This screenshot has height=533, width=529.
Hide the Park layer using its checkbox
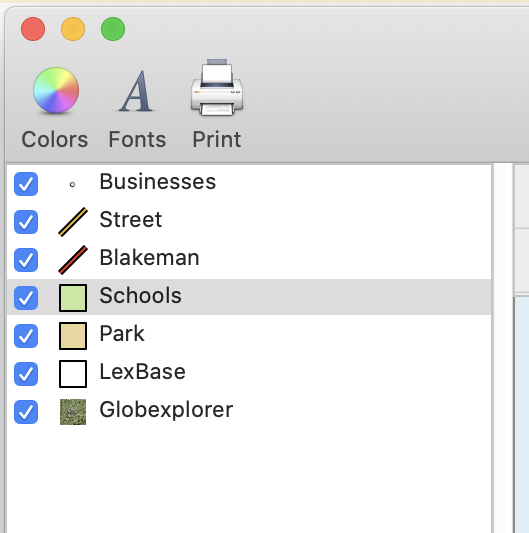26,336
